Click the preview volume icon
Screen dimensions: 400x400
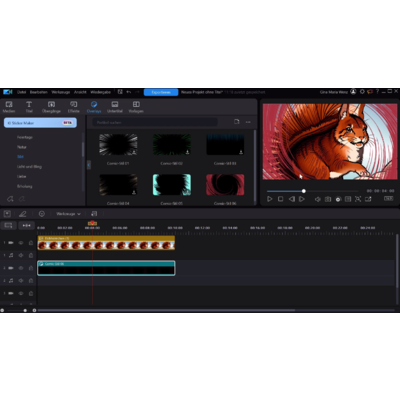[318, 199]
